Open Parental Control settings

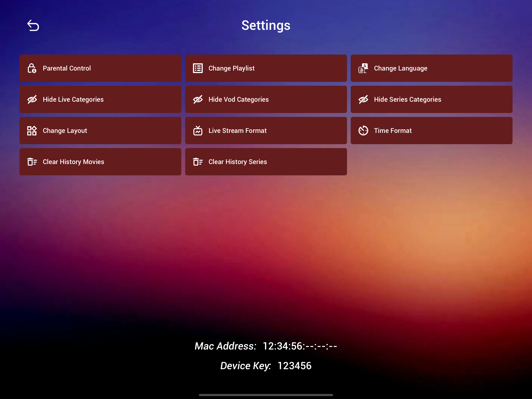[x=100, y=68]
